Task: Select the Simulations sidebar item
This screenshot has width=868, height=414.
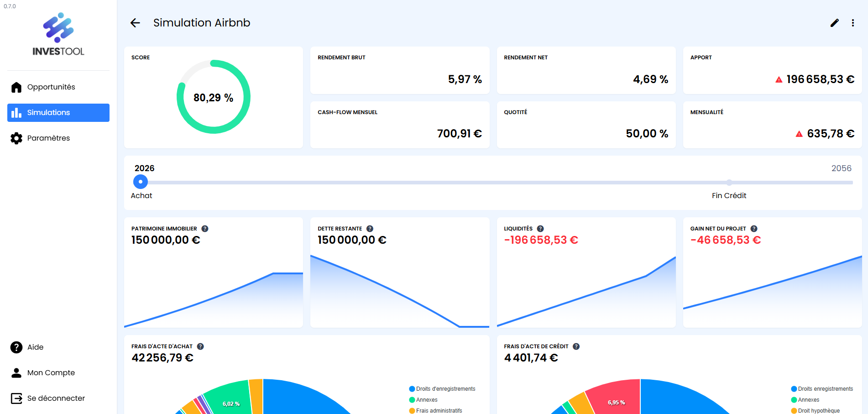Action: (58, 113)
